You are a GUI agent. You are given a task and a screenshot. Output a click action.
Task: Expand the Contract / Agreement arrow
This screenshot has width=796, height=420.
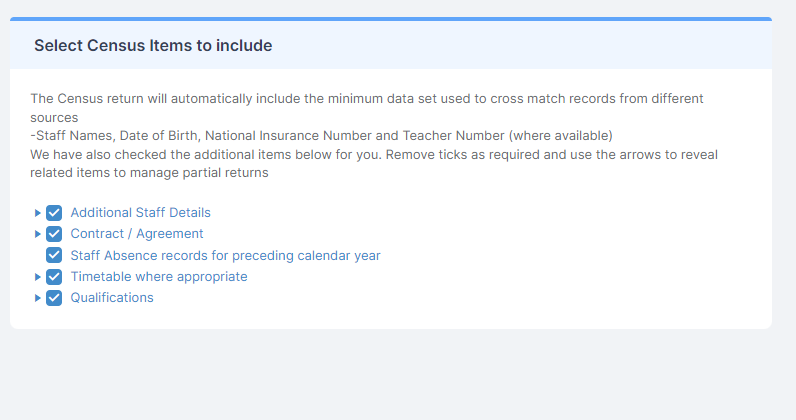pyautogui.click(x=37, y=234)
